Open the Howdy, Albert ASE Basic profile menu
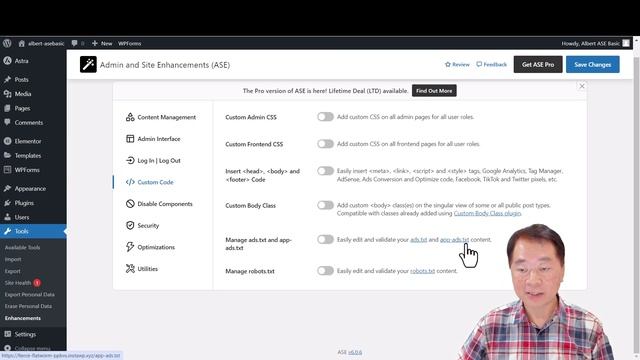Viewport: 640px width, 360px height. [x=596, y=43]
